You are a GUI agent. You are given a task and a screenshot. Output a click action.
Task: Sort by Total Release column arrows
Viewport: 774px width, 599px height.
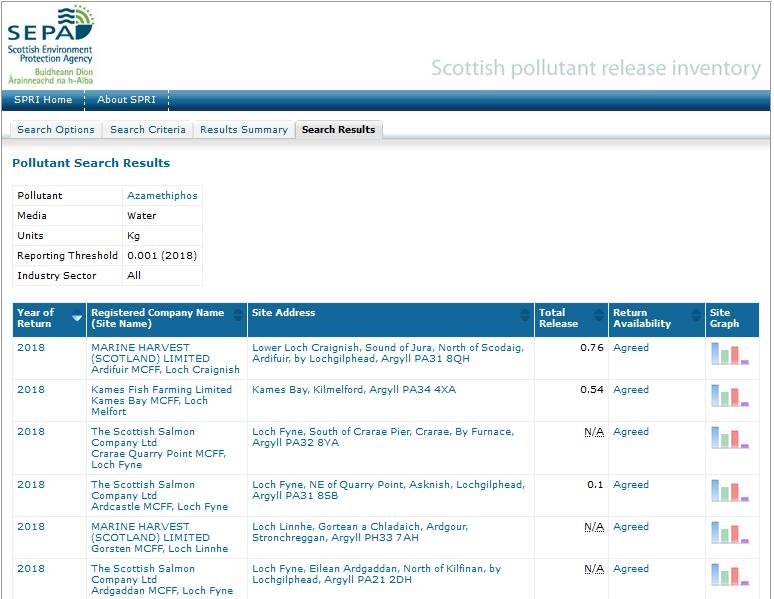point(599,318)
